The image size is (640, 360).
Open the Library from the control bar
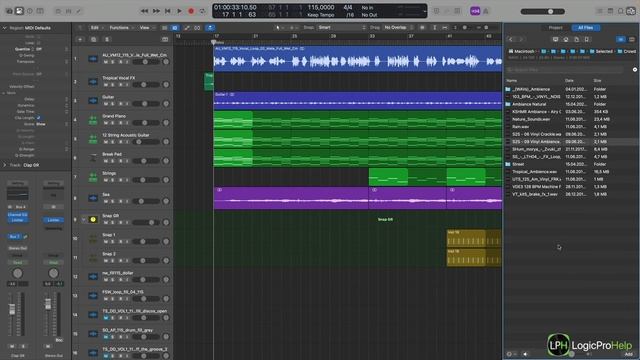point(9,11)
